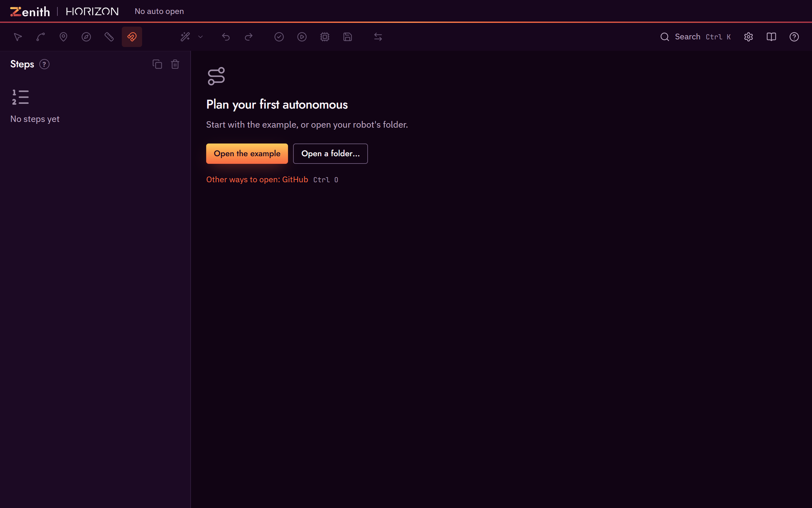The height and width of the screenshot is (508, 812).
Task: Undo the last action
Action: [226, 37]
